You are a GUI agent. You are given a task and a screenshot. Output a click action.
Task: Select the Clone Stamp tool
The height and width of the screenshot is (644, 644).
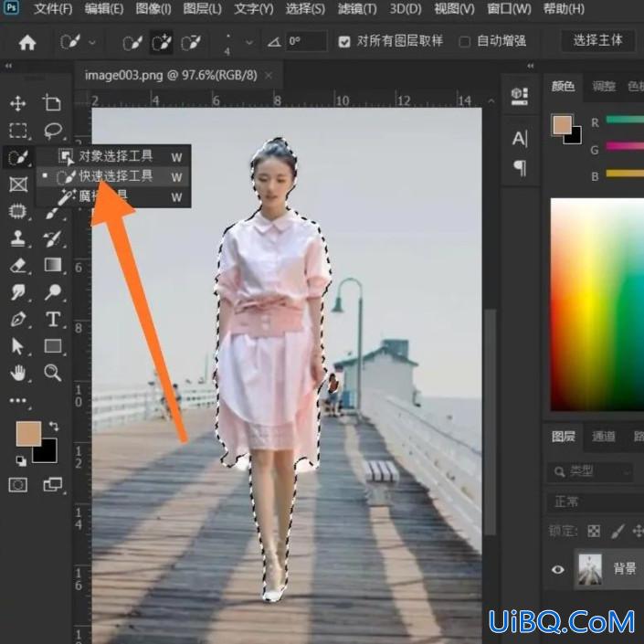(x=17, y=238)
